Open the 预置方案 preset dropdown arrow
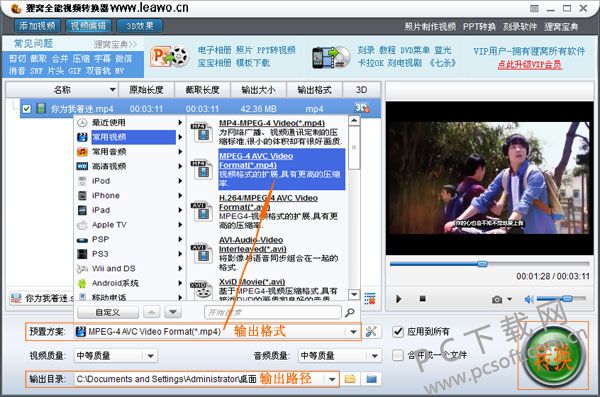 click(x=353, y=332)
